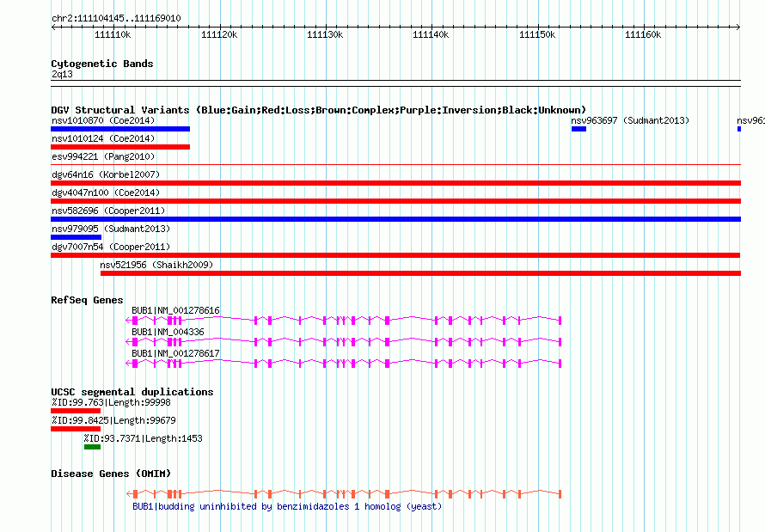The width and height of the screenshot is (765, 532).
Task: Click the DGV Structural Variants track title
Action: point(318,110)
